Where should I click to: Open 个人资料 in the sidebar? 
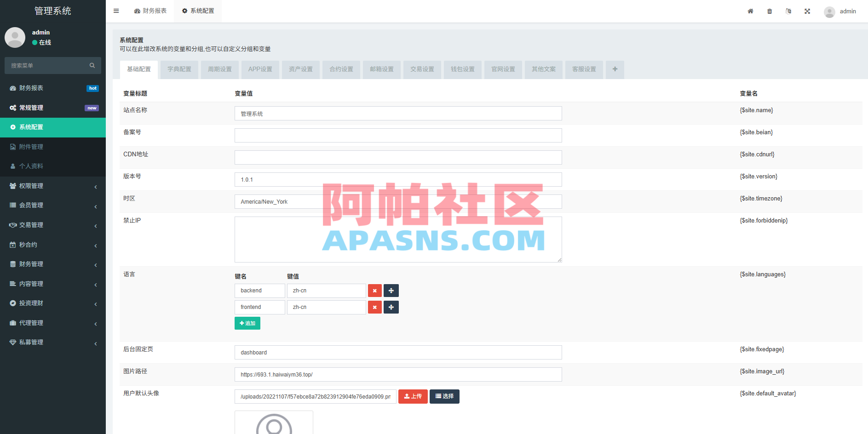[x=53, y=166]
